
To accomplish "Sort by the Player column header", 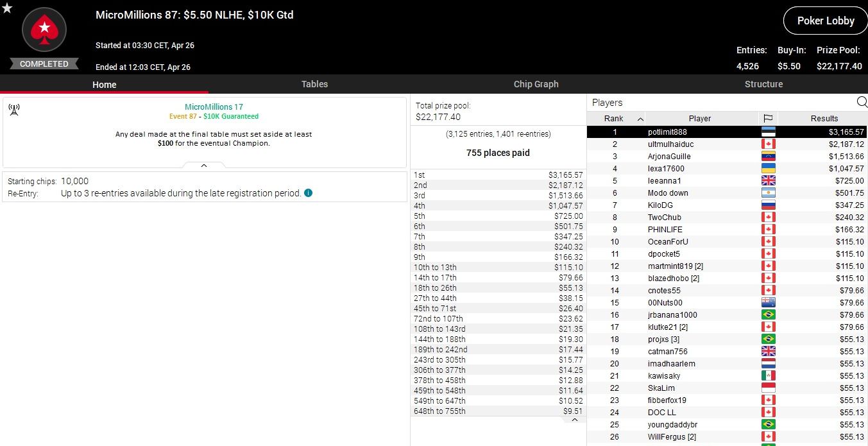I will 699,118.
